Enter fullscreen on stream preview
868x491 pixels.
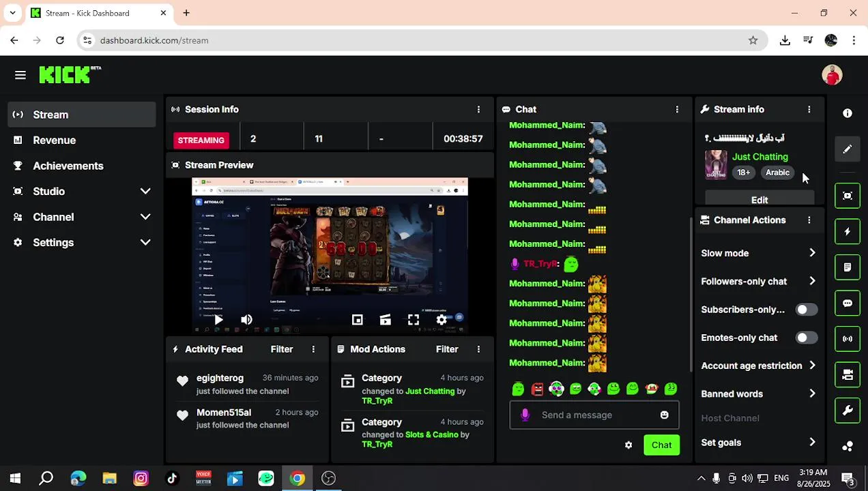click(x=414, y=320)
